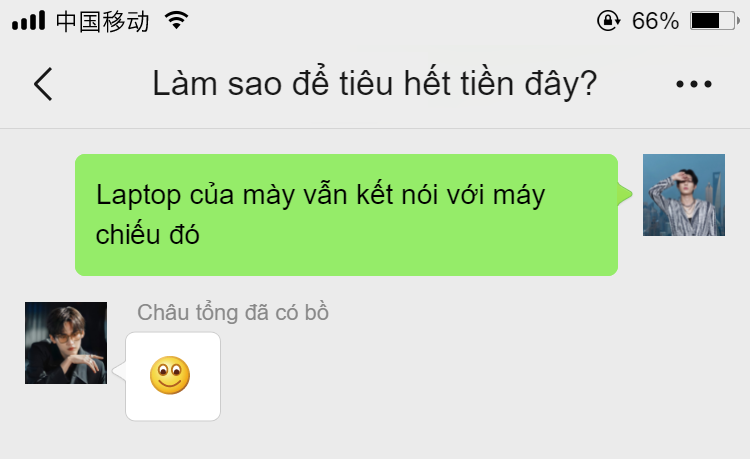The height and width of the screenshot is (459, 750).
Task: Tap the words chiếu đó in the green bubble
Action: tap(147, 234)
